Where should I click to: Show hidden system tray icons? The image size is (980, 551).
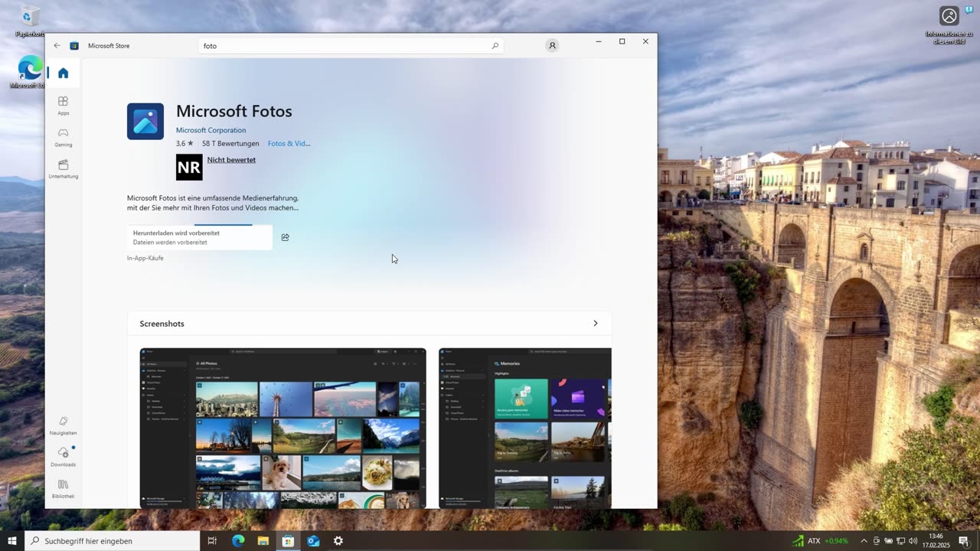(864, 541)
